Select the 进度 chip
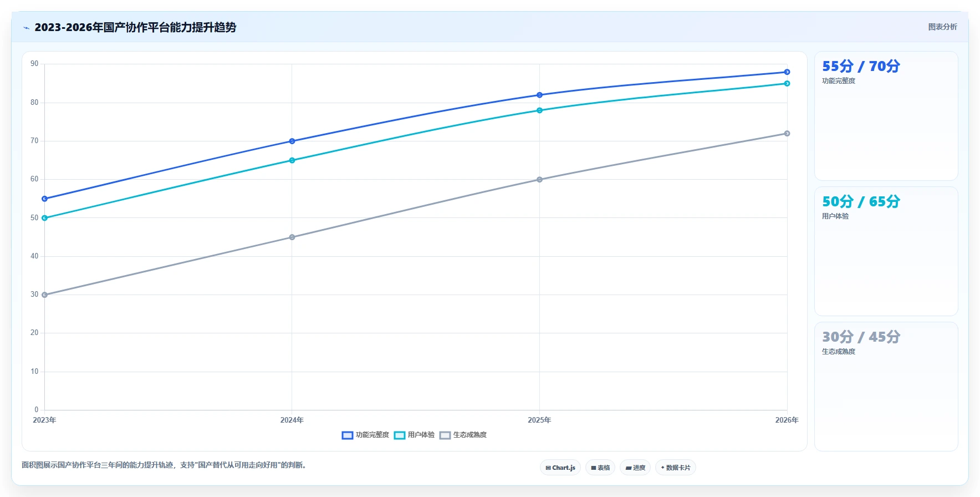980x497 pixels. click(x=635, y=468)
